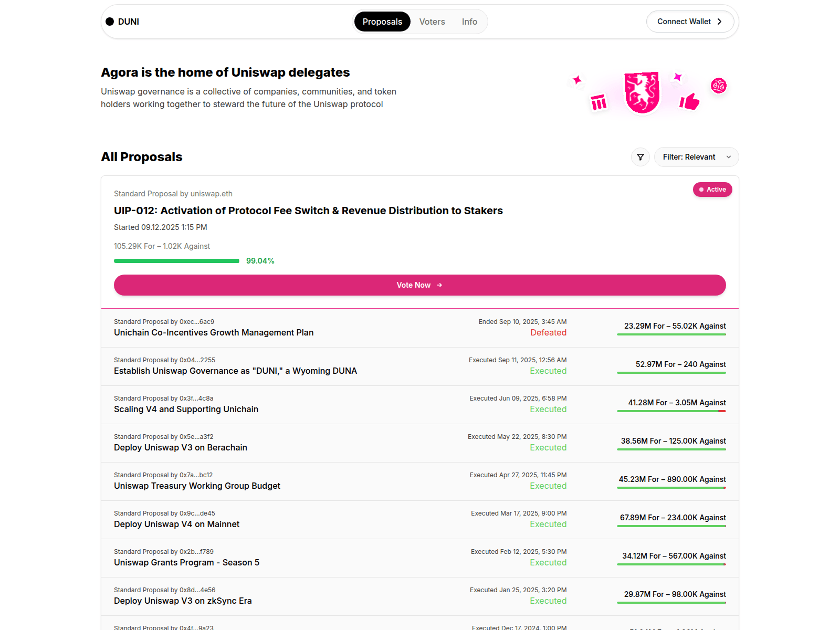This screenshot has width=840, height=630.
Task: Click the Vote Now button
Action: [420, 285]
